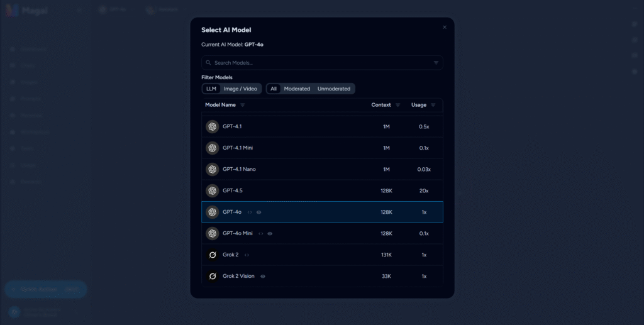Select the LLM filter tab
644x325 pixels.
click(211, 89)
